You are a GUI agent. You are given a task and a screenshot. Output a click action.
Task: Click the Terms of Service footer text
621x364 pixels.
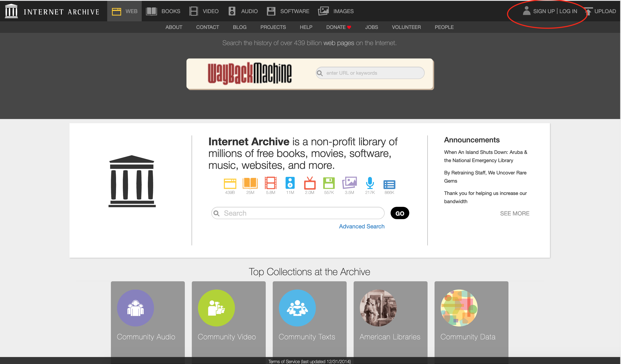309,361
